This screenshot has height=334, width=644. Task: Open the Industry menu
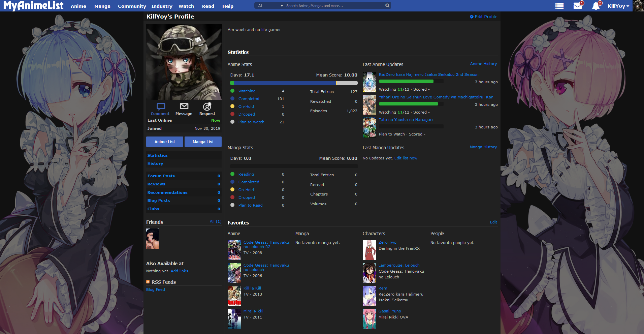(x=162, y=6)
